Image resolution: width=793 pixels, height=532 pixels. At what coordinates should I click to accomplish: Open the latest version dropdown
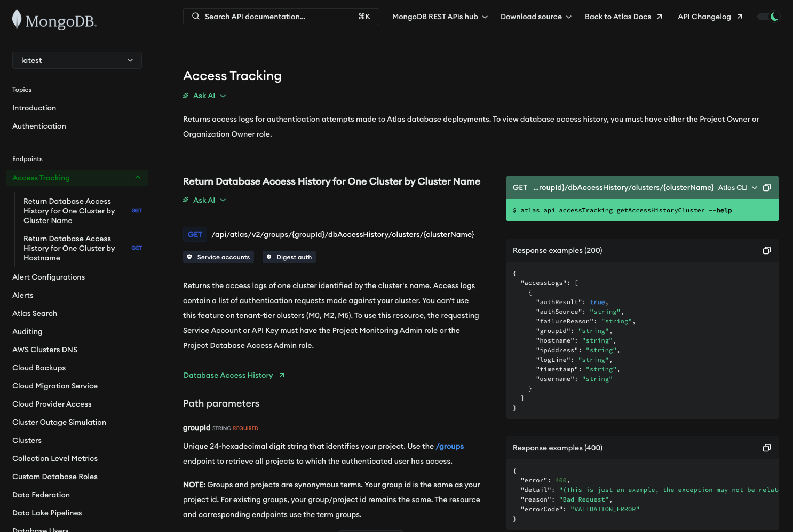click(x=77, y=60)
